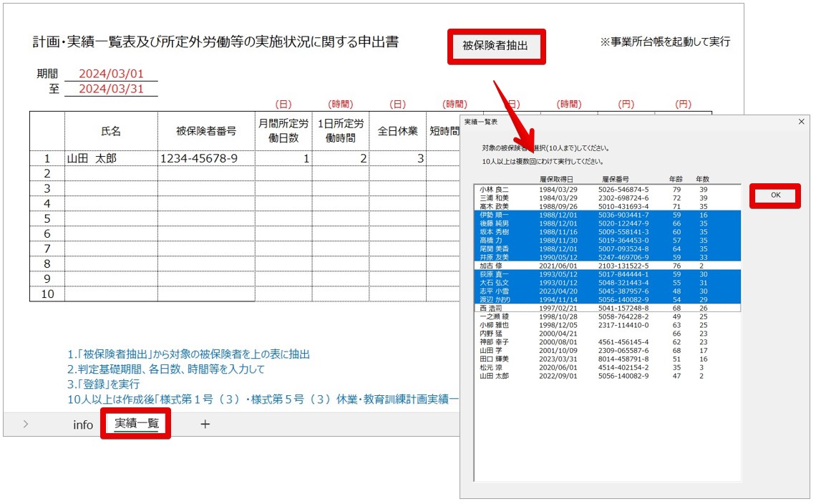Deselect 伊勢 順一 in the list
This screenshot has width=816, height=504.
[x=607, y=215]
